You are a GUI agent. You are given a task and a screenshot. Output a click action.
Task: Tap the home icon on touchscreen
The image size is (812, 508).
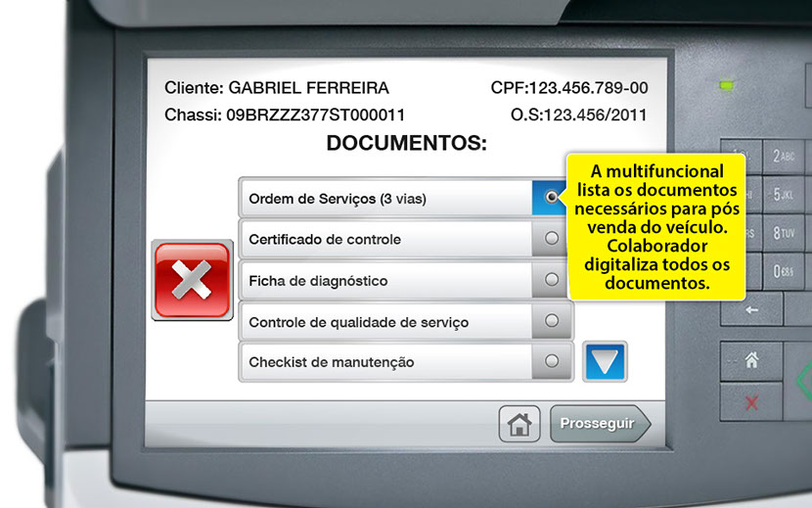tap(519, 424)
